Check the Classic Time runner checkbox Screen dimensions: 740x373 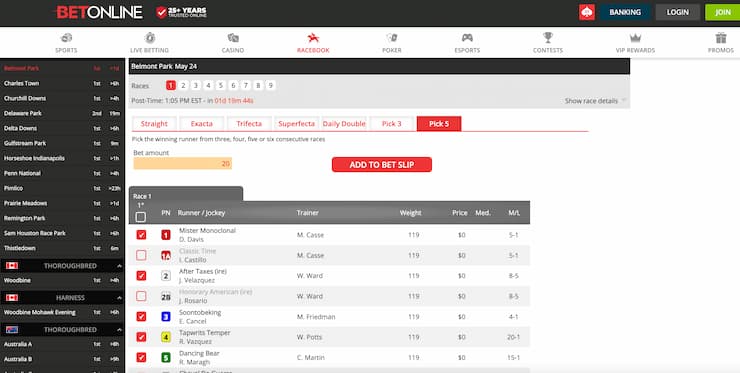(141, 255)
